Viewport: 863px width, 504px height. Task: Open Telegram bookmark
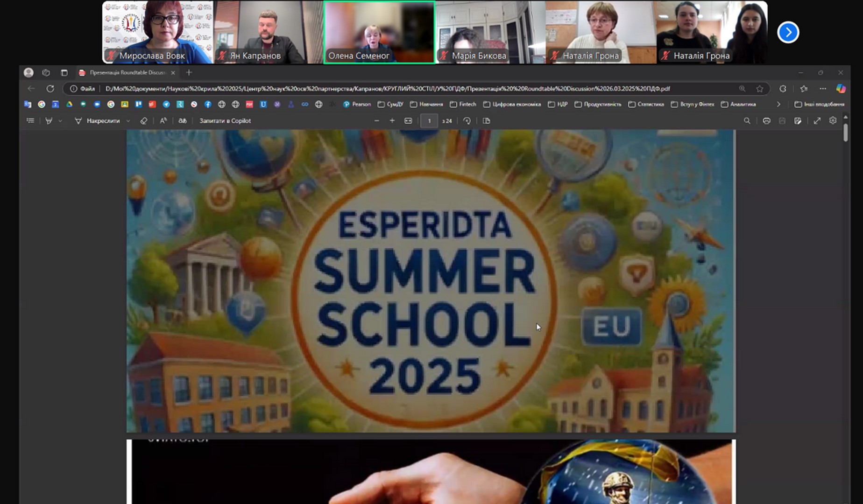(166, 105)
